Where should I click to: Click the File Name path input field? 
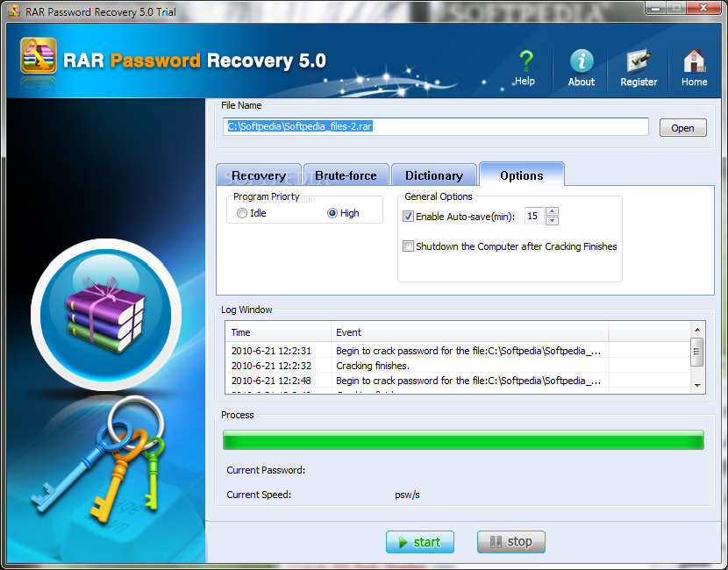436,126
